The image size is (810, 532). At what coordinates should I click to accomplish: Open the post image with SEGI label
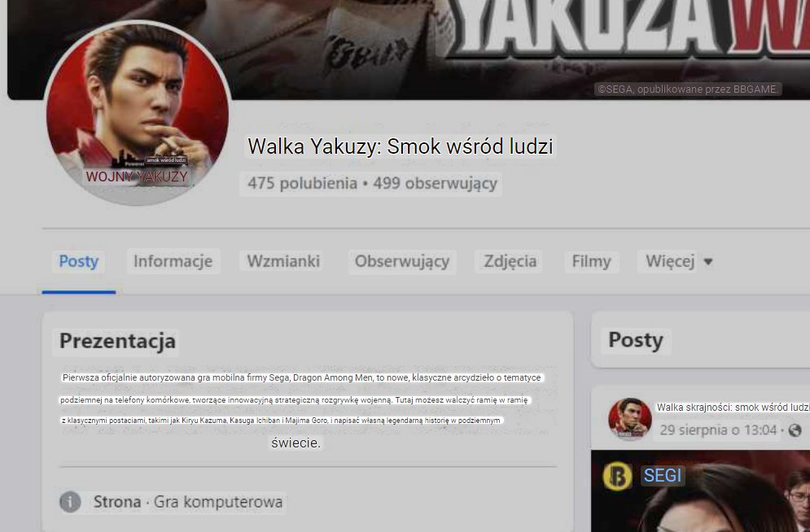click(700, 491)
